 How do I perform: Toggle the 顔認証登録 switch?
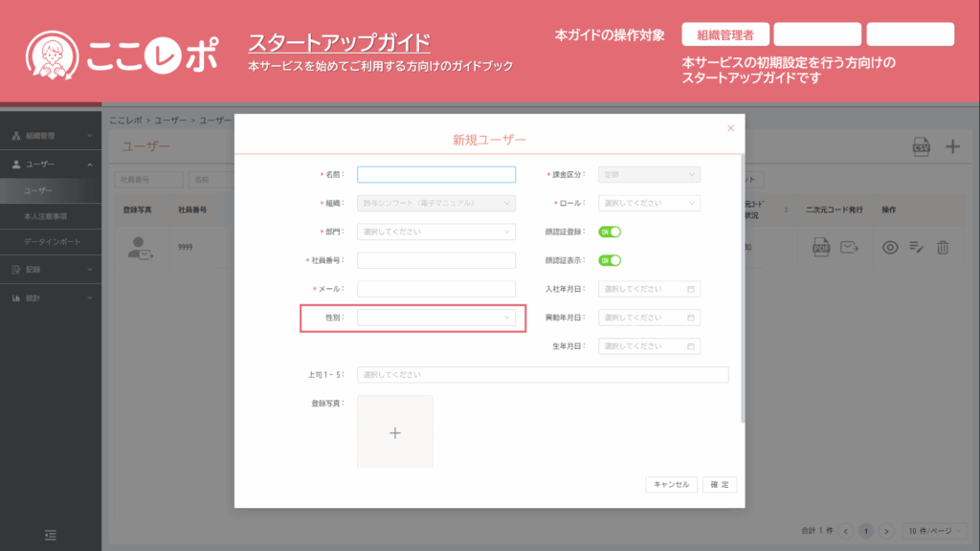pyautogui.click(x=610, y=231)
